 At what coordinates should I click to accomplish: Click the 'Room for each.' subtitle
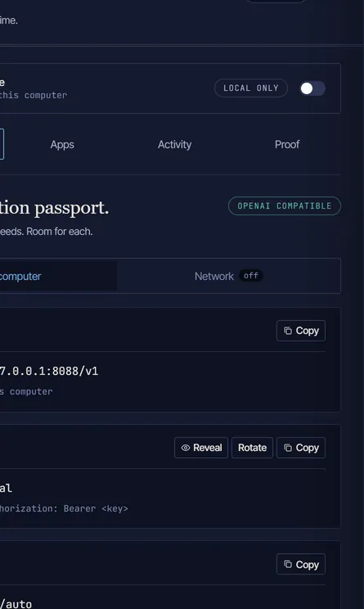point(61,232)
